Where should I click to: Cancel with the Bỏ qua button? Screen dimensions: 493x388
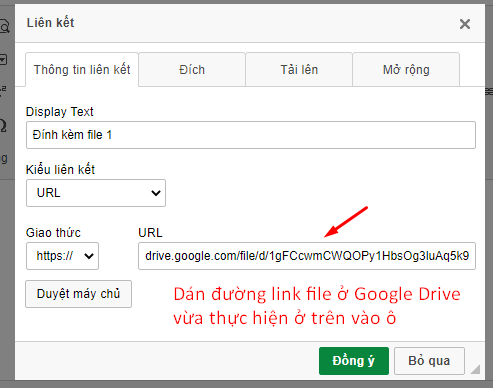click(429, 361)
